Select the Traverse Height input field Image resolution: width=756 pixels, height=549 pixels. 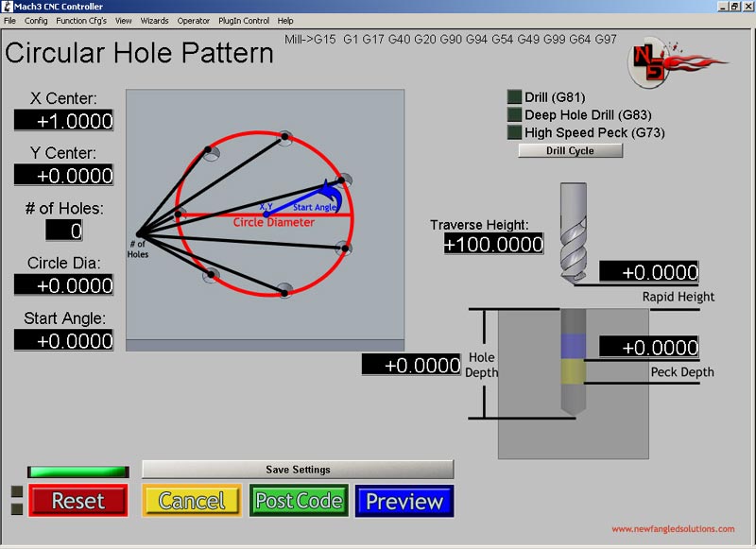pyautogui.click(x=493, y=244)
